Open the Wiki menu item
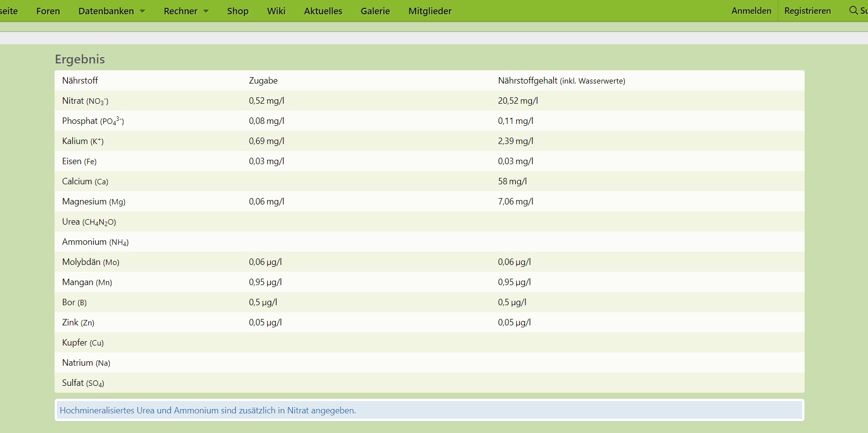 [276, 11]
